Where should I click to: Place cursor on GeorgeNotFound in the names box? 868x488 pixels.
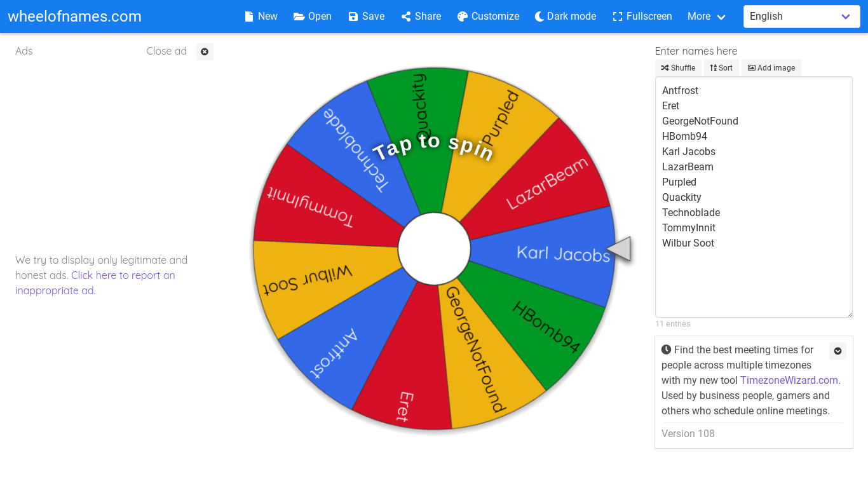click(700, 121)
